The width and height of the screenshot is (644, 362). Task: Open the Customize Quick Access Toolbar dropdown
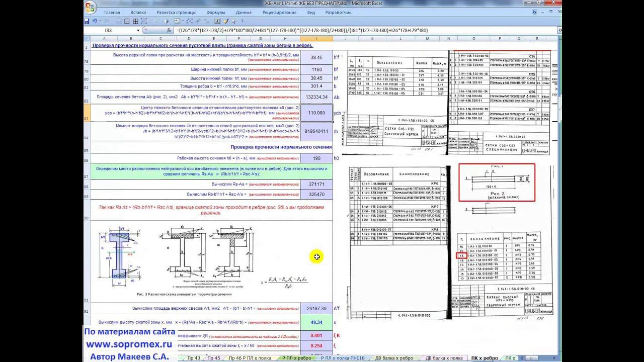(242, 21)
